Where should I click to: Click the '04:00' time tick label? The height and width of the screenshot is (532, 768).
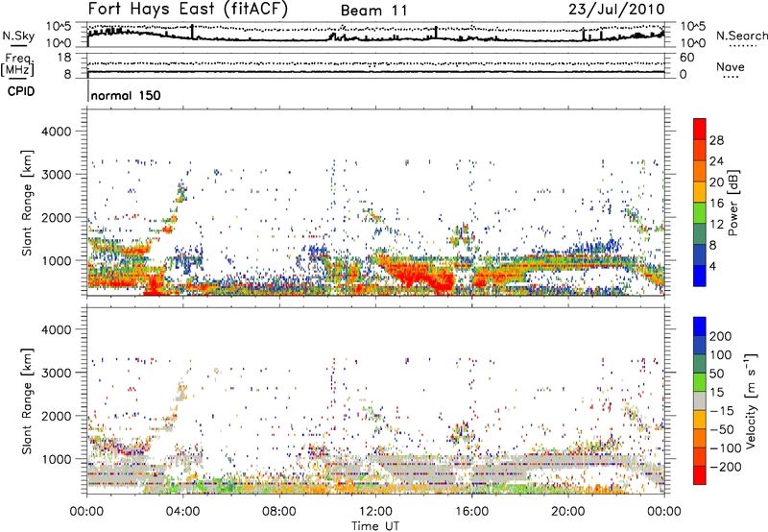182,512
